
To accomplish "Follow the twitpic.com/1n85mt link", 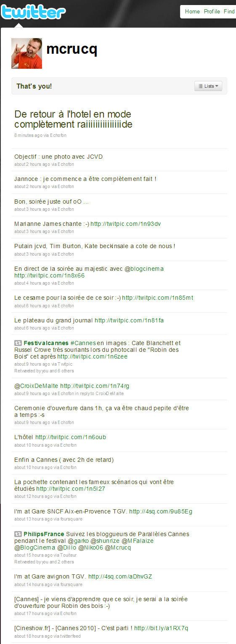I will (158, 298).
